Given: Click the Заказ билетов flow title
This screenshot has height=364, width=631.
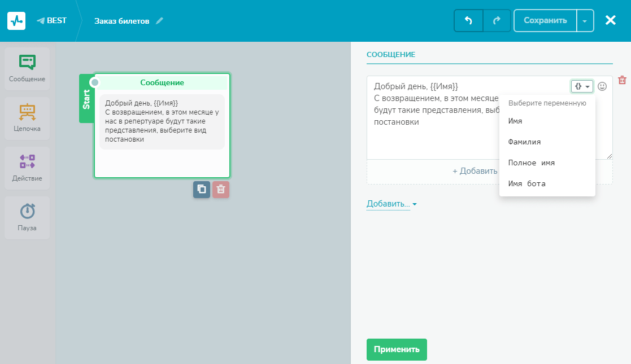Looking at the screenshot, I should (121, 21).
